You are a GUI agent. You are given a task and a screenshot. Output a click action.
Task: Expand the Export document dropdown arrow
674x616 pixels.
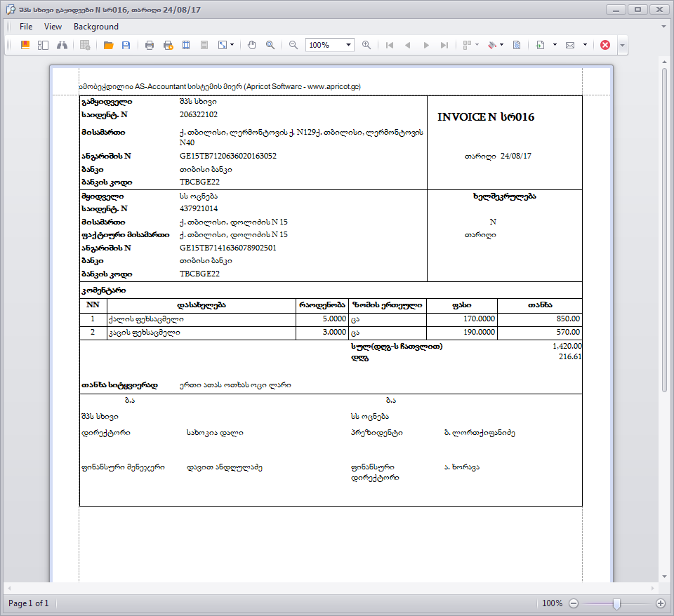555,45
